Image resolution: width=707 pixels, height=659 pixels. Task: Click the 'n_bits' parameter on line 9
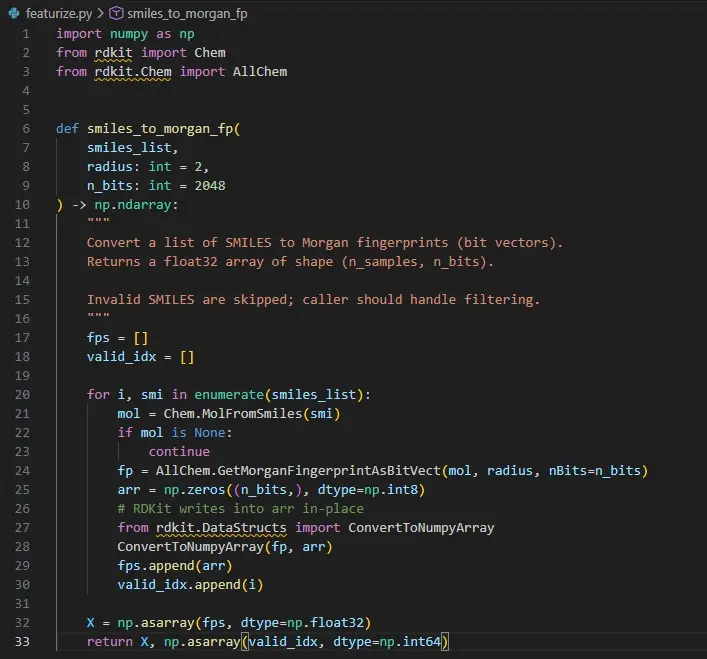click(x=110, y=186)
